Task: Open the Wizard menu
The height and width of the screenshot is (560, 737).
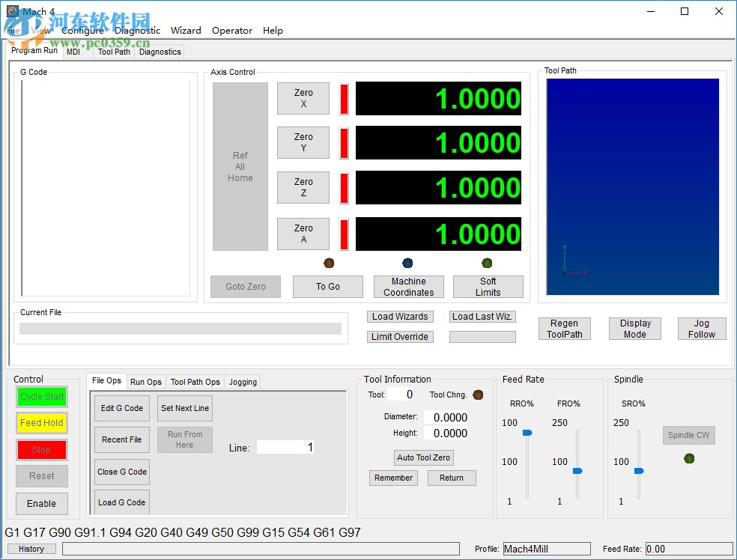Action: [x=186, y=31]
